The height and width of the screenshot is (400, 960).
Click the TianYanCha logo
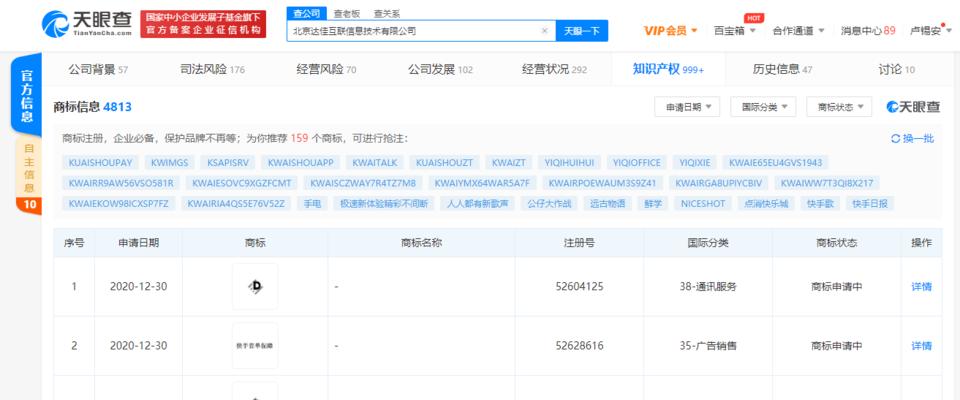86,23
